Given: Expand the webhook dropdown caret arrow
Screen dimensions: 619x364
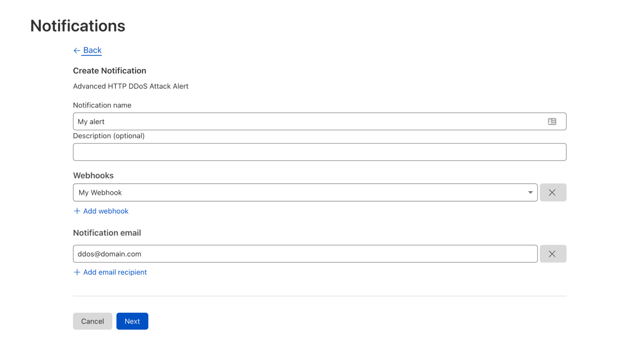Looking at the screenshot, I should click(x=530, y=193).
